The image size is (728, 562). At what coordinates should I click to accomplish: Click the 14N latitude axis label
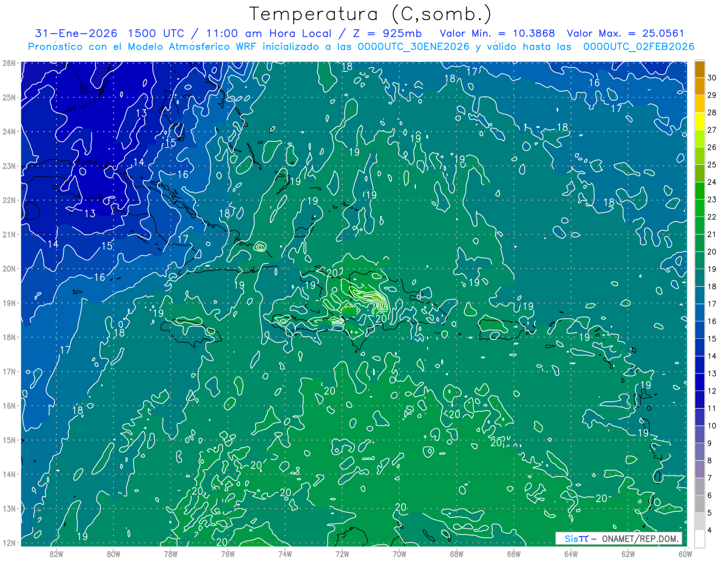(x=9, y=474)
